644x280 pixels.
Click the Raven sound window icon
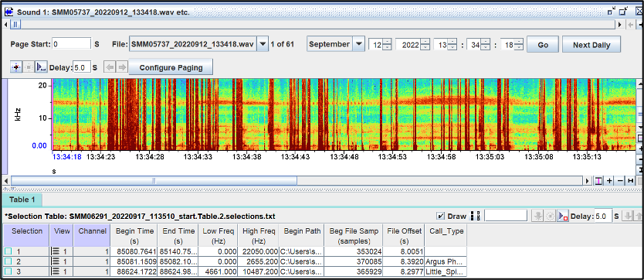pos(9,12)
